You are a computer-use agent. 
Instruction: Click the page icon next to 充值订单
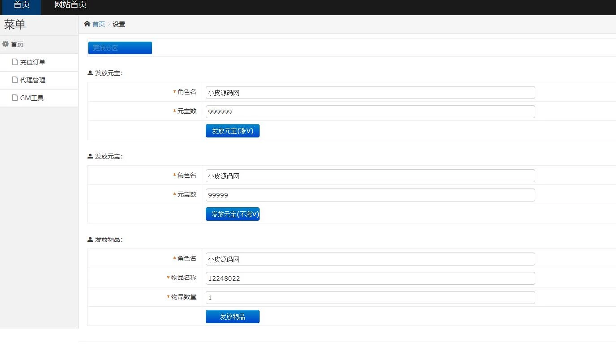point(15,62)
